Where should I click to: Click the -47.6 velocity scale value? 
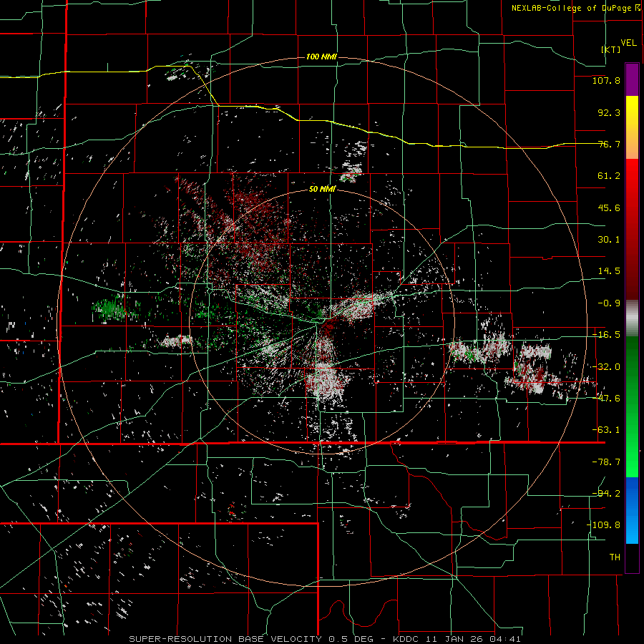[606, 399]
